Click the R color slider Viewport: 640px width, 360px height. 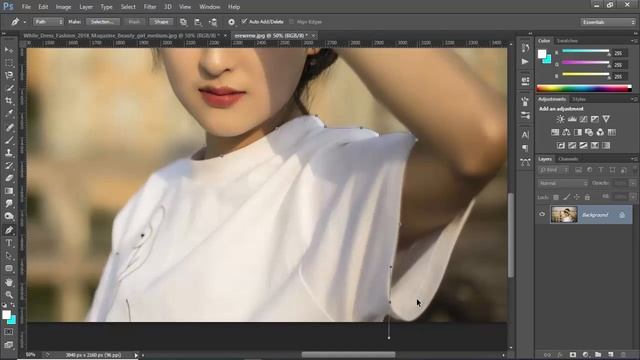(586, 51)
